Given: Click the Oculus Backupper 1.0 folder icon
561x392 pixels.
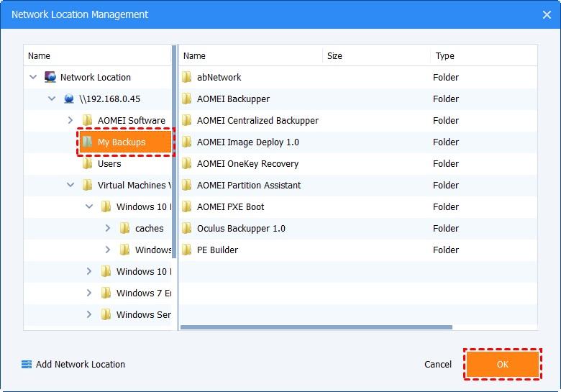Looking at the screenshot, I should 187,228.
